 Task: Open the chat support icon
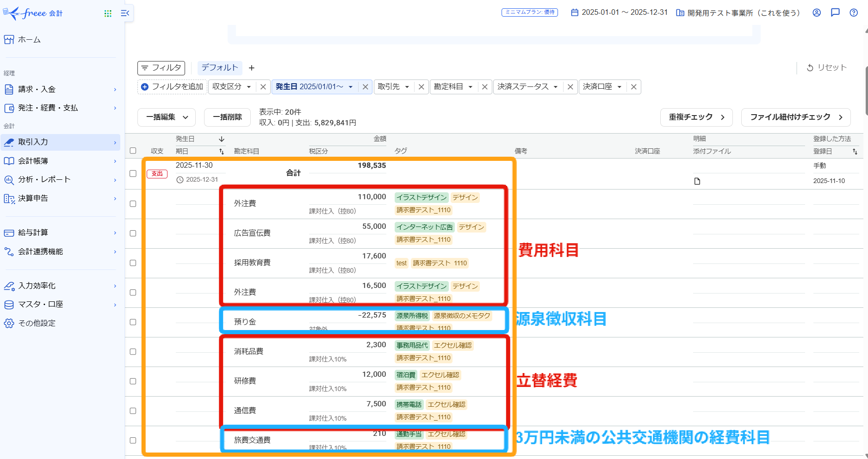click(x=835, y=12)
